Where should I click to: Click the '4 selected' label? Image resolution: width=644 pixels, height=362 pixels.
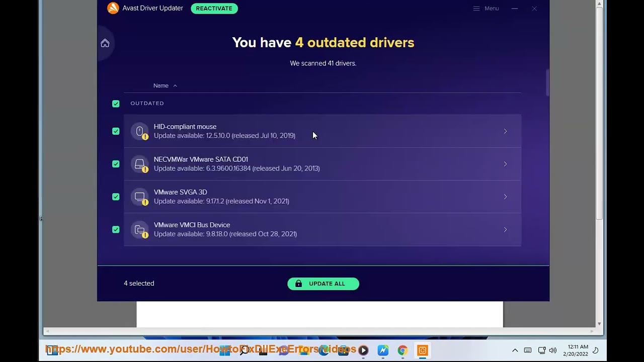point(139,284)
